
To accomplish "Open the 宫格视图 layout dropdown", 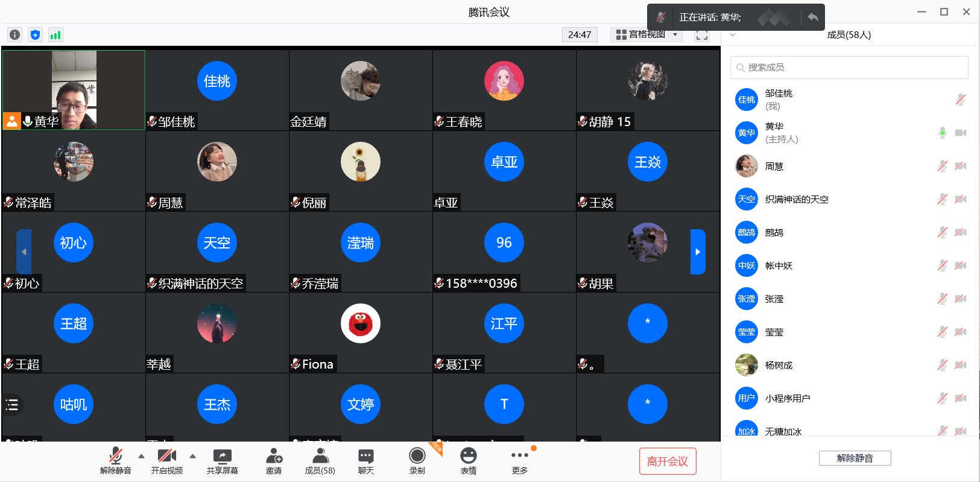I will (x=646, y=35).
